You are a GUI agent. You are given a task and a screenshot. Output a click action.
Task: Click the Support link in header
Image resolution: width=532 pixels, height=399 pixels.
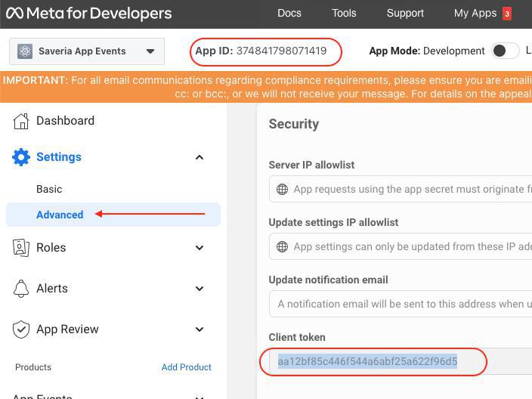click(405, 14)
